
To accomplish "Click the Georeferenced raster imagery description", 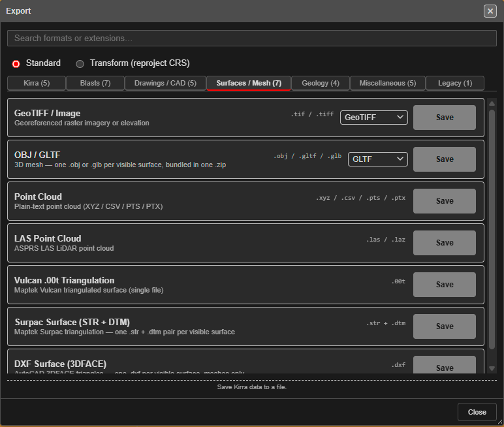I will click(x=82, y=123).
